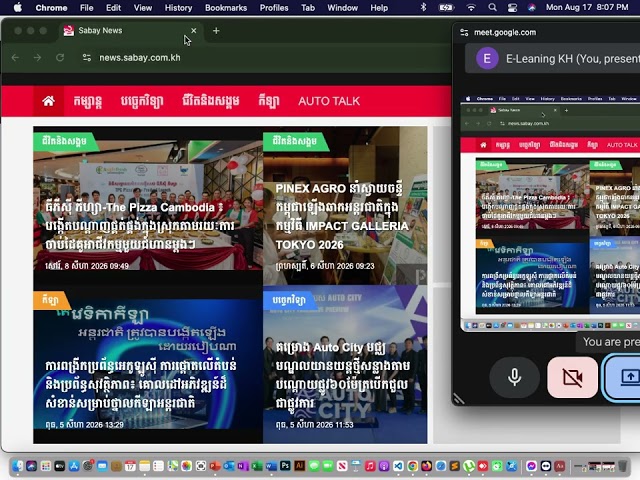Open Spotlight search
Image resolution: width=640 pixels, height=480 pixels.
[x=492, y=7]
